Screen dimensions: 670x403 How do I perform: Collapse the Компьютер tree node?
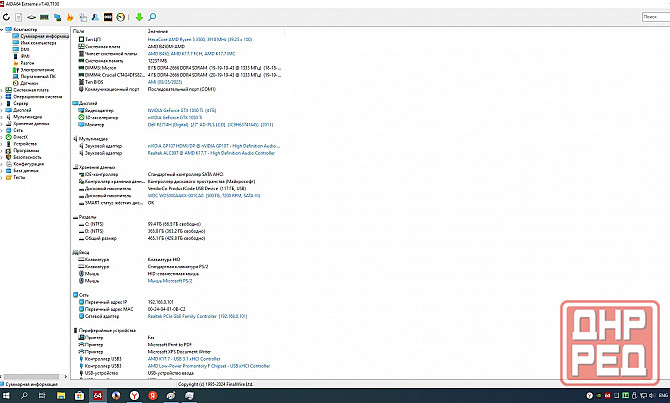coord(4,31)
